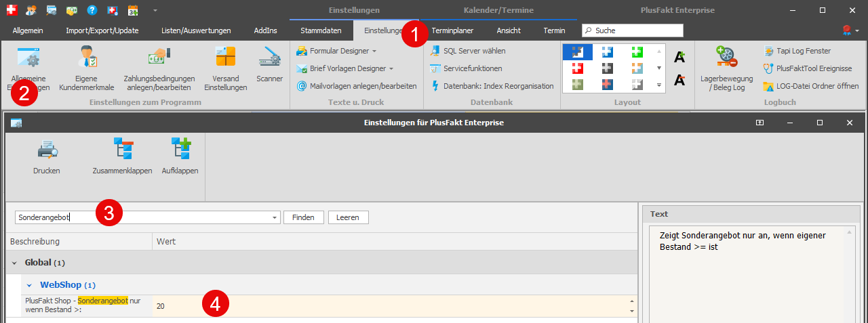Viewport: 868px width, 323px height.
Task: Switch to the Listen/Auswertungen tab
Action: (196, 30)
